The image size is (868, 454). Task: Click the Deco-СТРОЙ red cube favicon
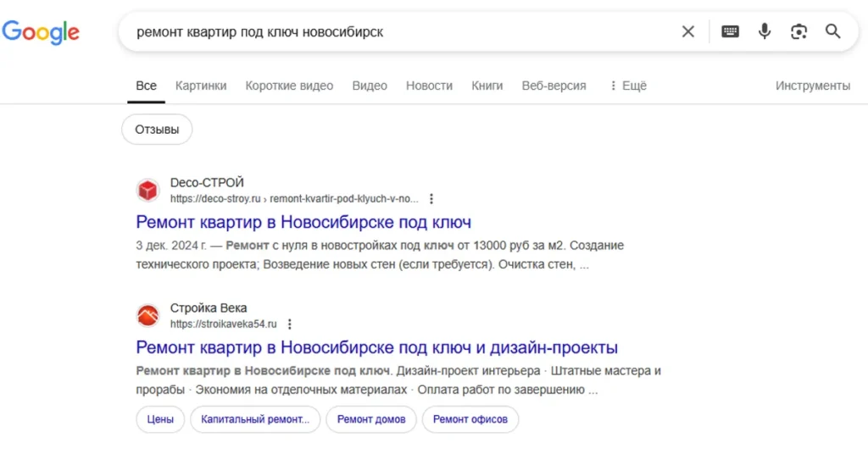coord(147,191)
